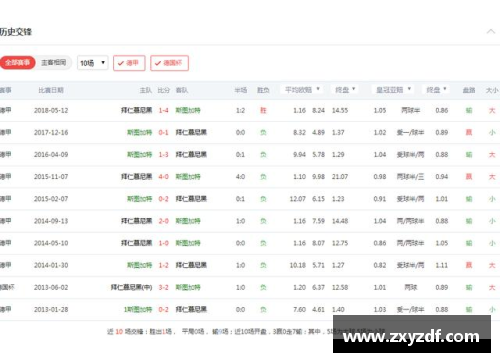Click the 盘路 column header
500x362 pixels.
469,90
